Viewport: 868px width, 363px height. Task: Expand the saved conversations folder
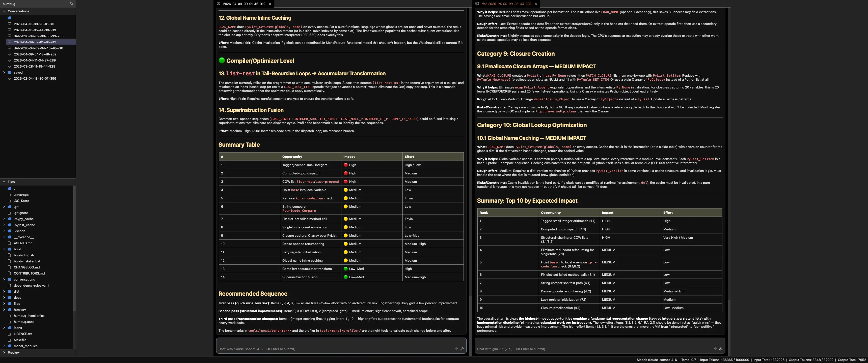pyautogui.click(x=4, y=72)
